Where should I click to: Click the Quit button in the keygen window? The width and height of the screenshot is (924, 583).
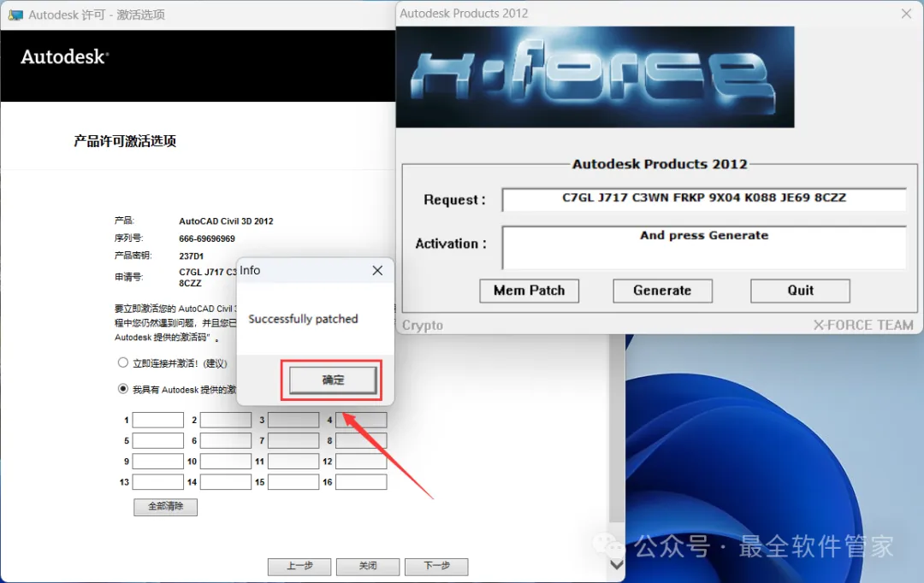point(800,291)
